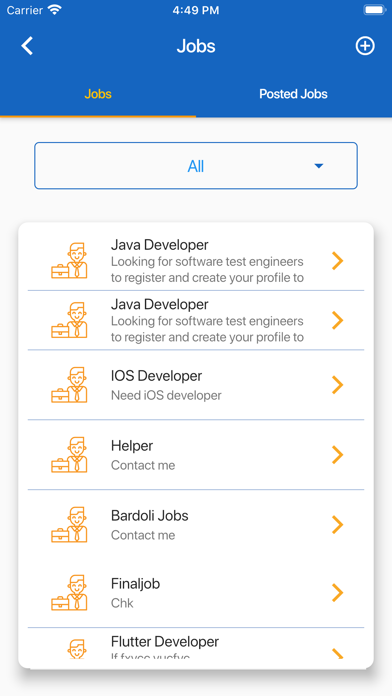This screenshot has height=696, width=392.
Task: Click the Helper job briefcase person icon
Action: pos(69,455)
